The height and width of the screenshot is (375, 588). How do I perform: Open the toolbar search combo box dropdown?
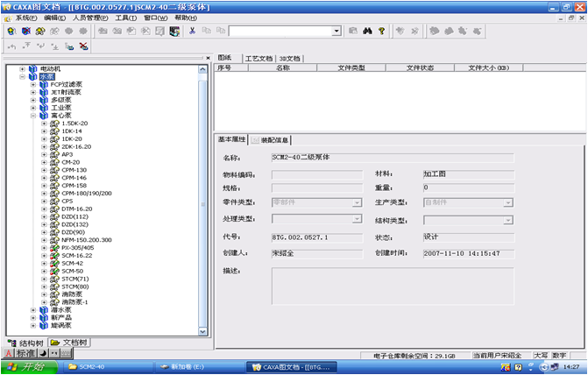[x=337, y=31]
